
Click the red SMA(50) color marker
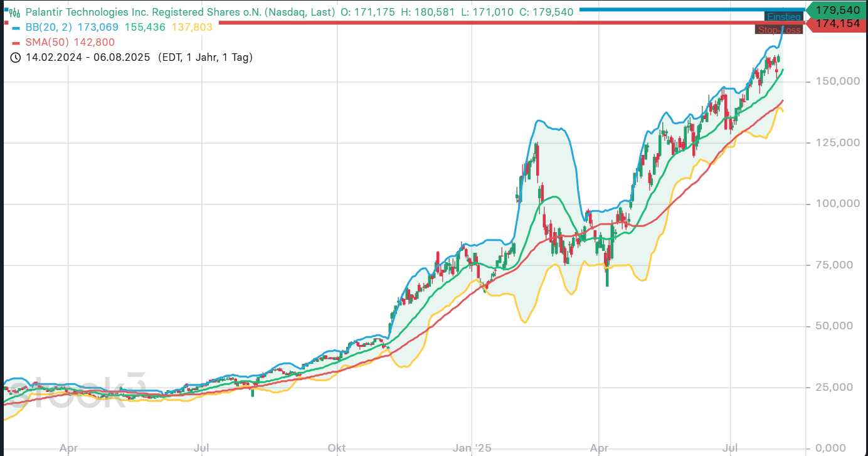[16, 42]
